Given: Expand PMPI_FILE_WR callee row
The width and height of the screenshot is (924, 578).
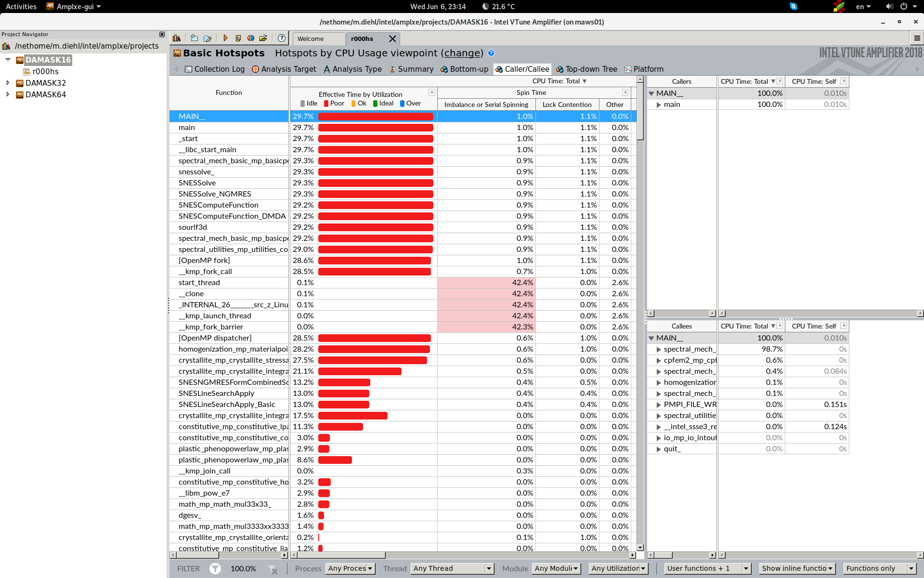Looking at the screenshot, I should (x=659, y=405).
